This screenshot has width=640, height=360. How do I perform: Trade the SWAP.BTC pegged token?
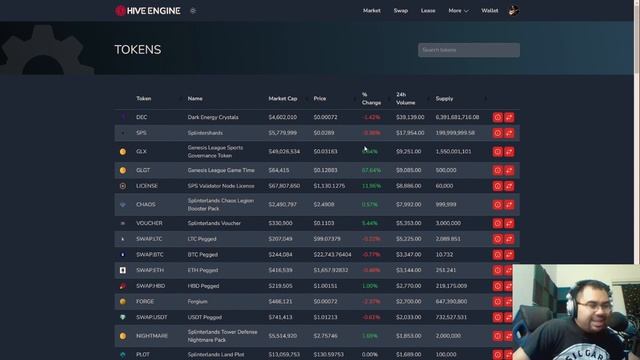coord(509,255)
